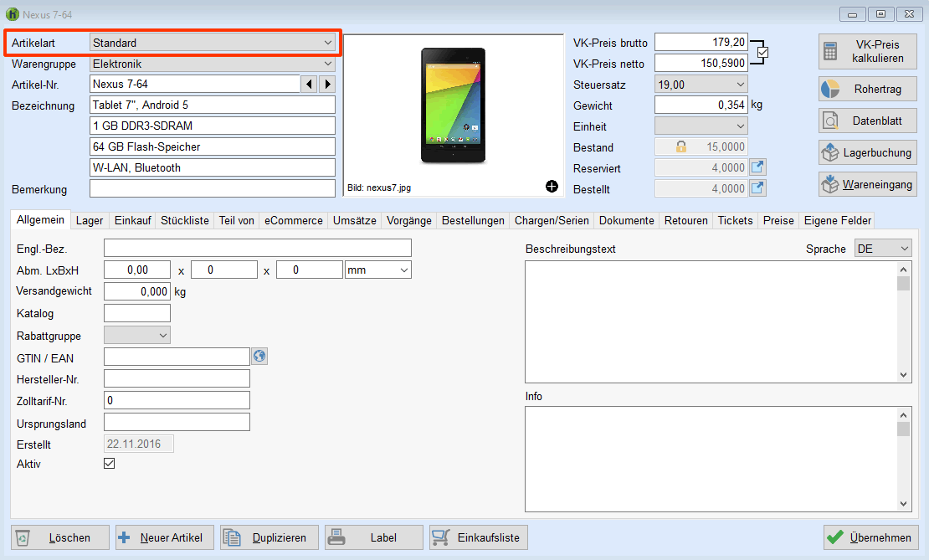The height and width of the screenshot is (560, 929).
Task: Click the Label print button
Action: pyautogui.click(x=374, y=537)
